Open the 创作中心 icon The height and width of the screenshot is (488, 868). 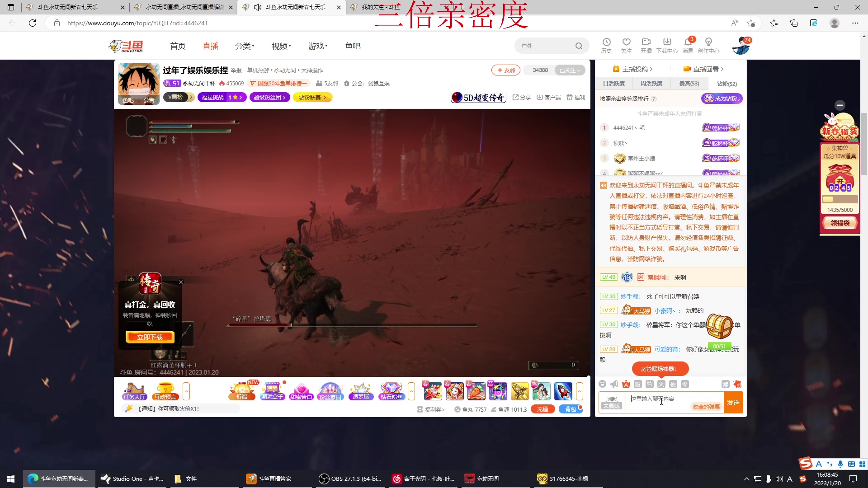(708, 45)
